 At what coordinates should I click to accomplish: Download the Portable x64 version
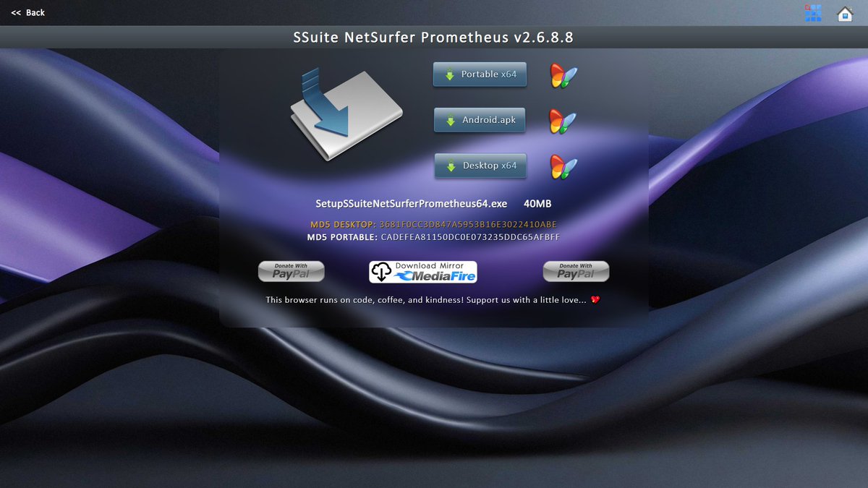coord(480,74)
